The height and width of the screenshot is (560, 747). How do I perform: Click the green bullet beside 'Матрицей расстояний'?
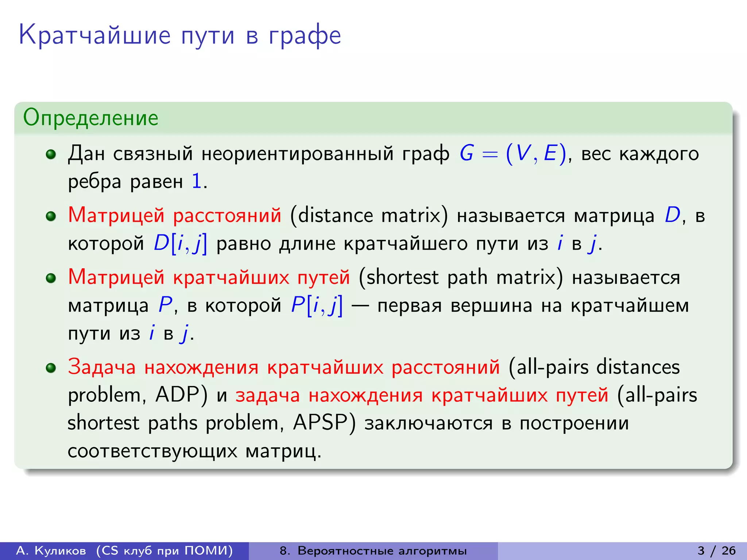[x=51, y=216]
